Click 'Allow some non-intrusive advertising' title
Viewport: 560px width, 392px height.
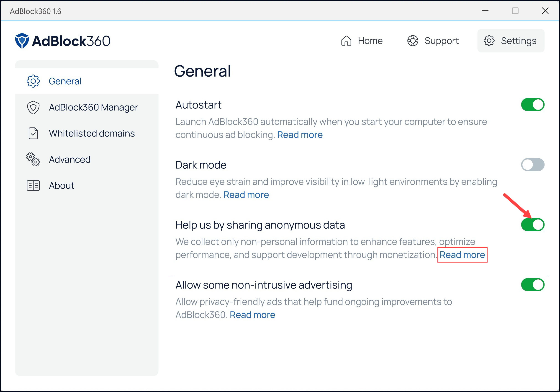[264, 285]
